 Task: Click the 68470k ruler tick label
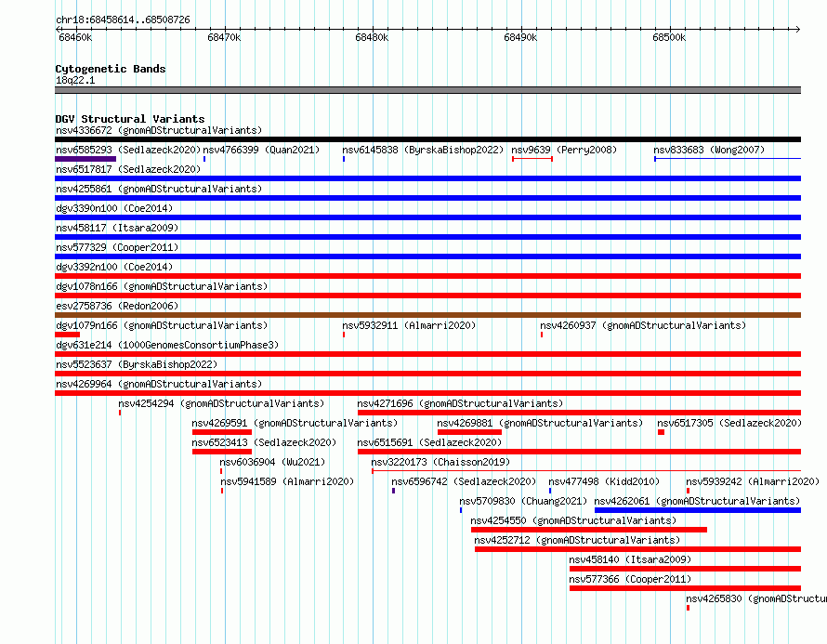click(x=224, y=37)
